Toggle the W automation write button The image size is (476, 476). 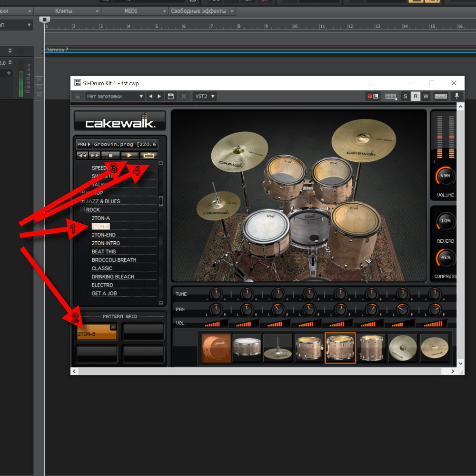pos(426,97)
